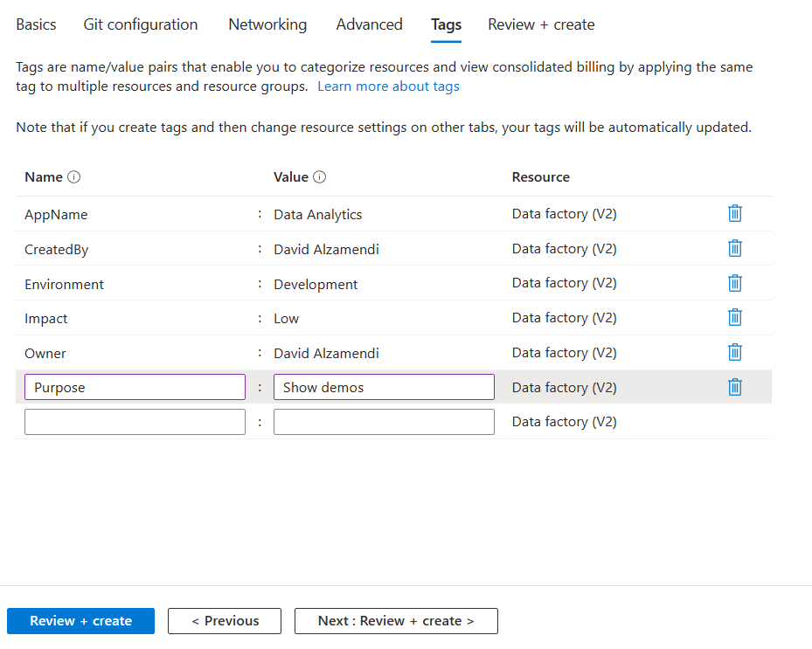Open Learn more about tags link

388,86
